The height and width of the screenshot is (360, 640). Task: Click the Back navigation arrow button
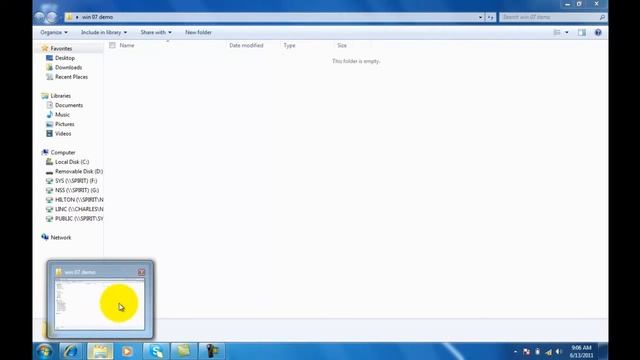[x=40, y=17]
